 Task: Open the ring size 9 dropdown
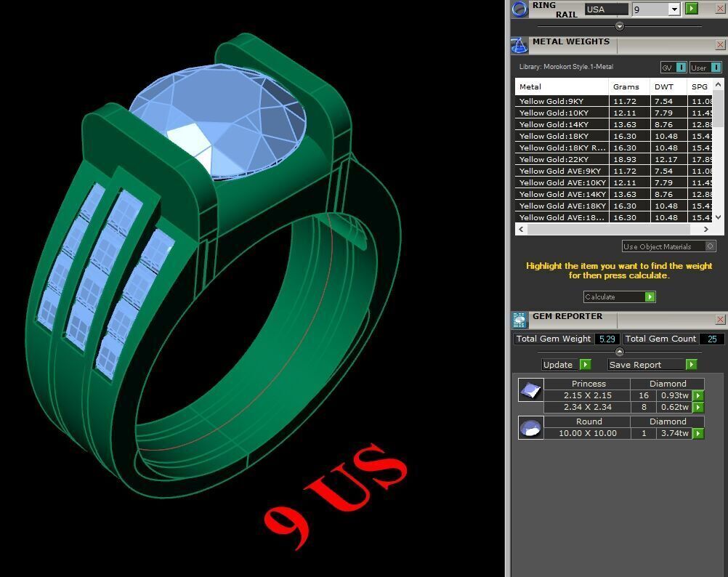pos(674,9)
